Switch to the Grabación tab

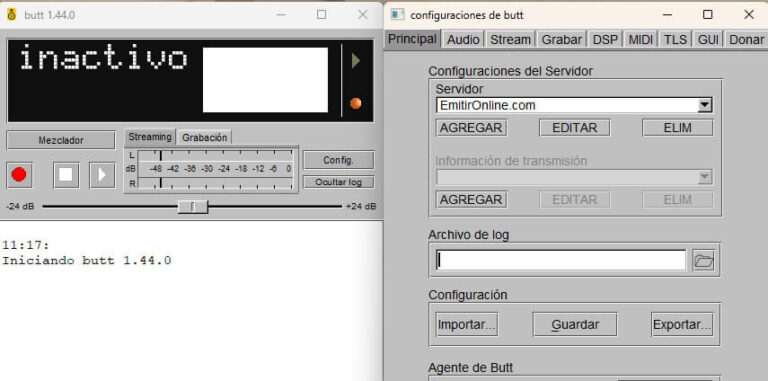(x=205, y=138)
